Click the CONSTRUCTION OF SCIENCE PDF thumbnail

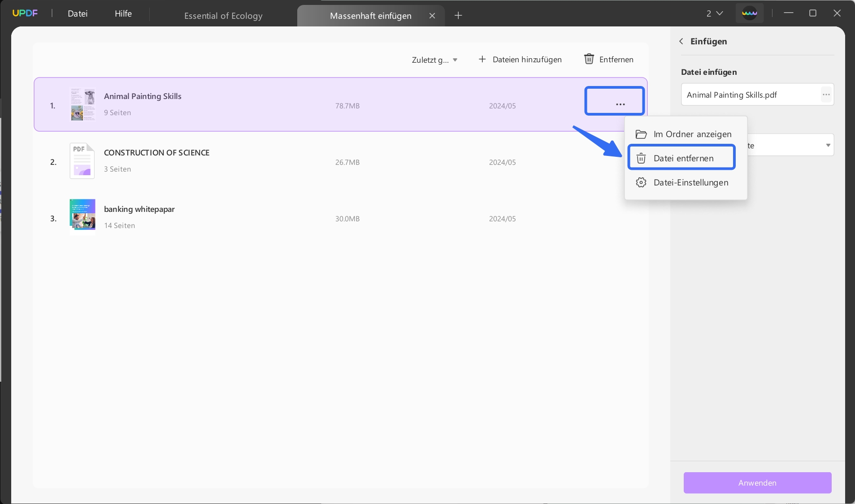(x=82, y=161)
